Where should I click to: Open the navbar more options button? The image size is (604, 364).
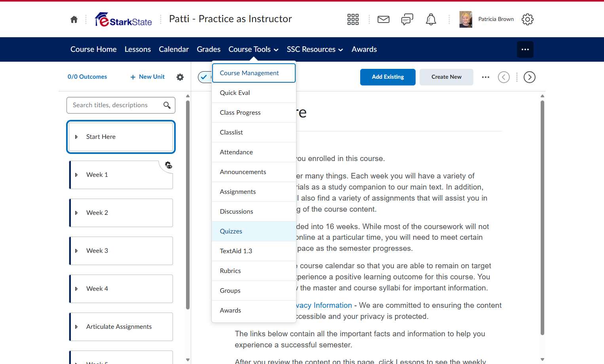[x=525, y=49]
